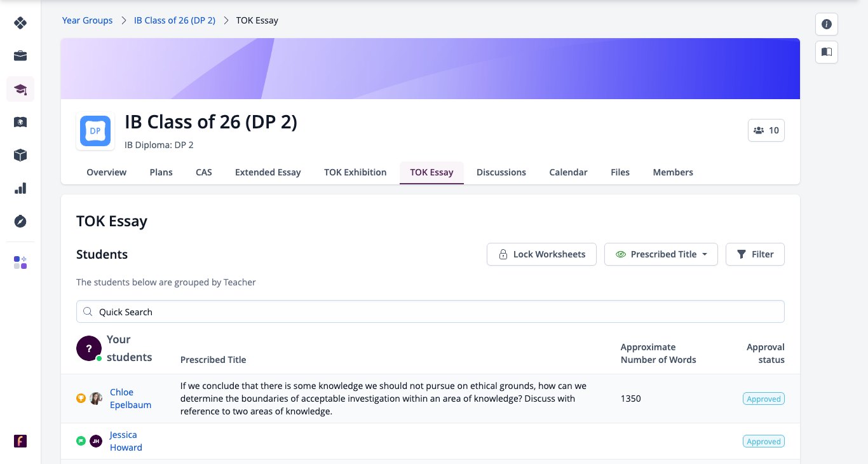
Task: Open the book guide icon
Action: 827,52
